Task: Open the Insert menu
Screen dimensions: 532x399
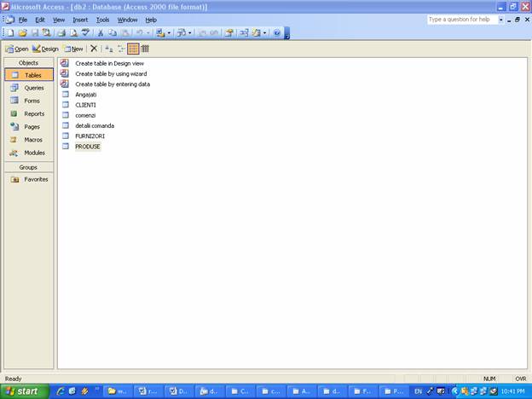Action: 80,20
